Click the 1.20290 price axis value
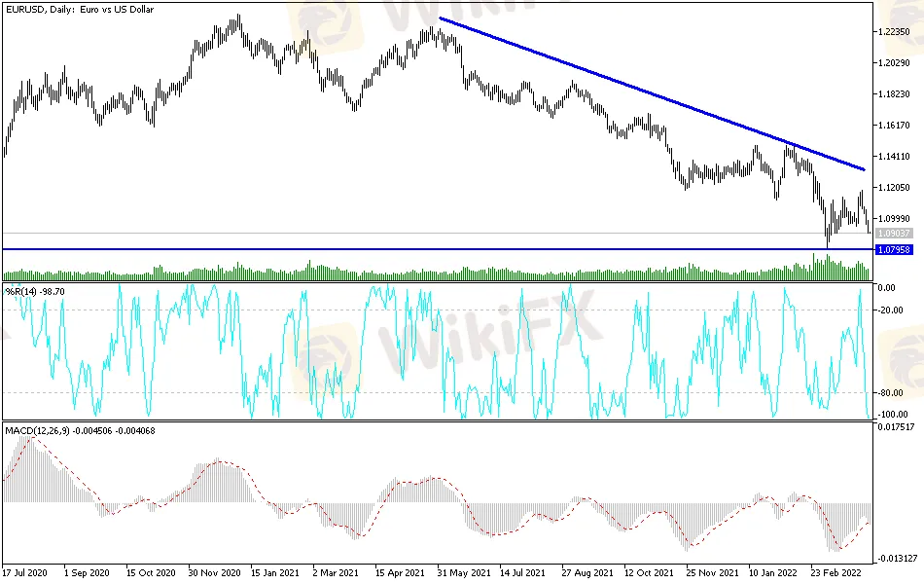The image size is (924, 584). tap(894, 63)
